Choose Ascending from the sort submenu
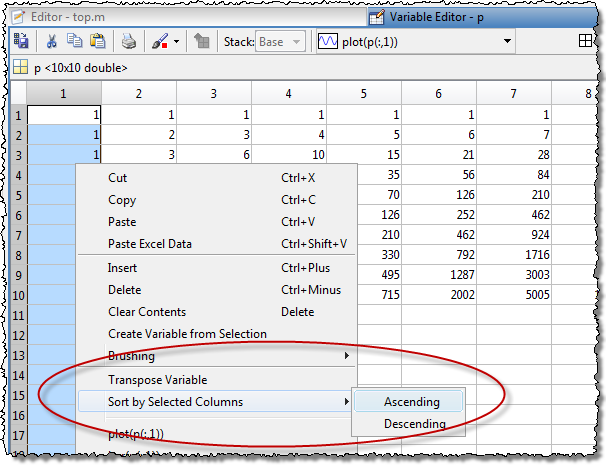 (411, 402)
